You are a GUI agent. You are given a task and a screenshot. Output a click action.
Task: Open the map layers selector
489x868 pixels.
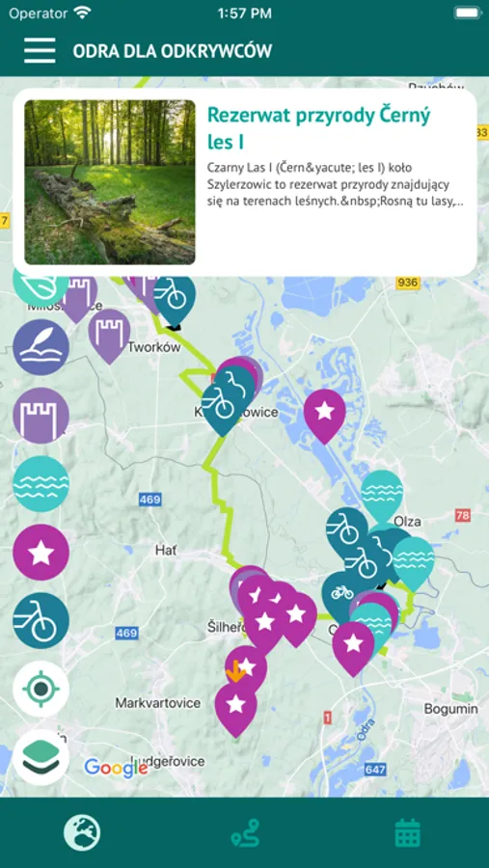(41, 757)
